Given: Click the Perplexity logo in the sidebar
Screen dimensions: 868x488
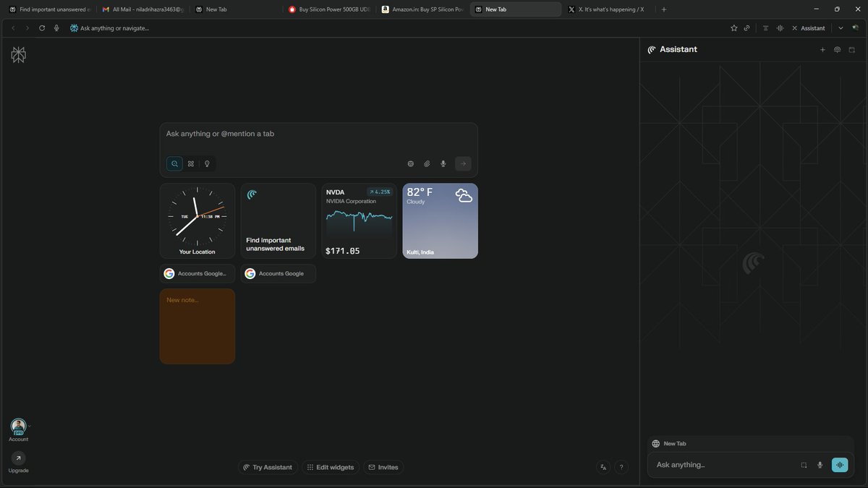Looking at the screenshot, I should [19, 55].
